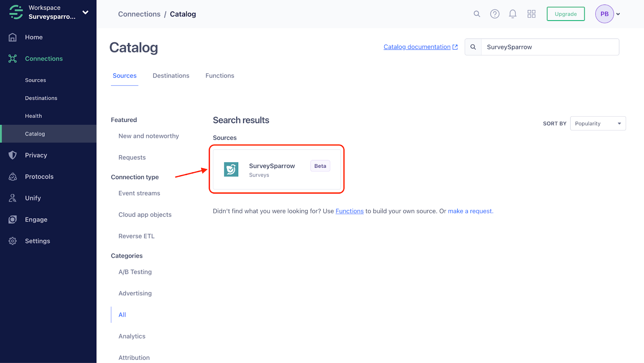This screenshot has height=363, width=644.
Task: Expand the PB user account menu
Action: 618,14
